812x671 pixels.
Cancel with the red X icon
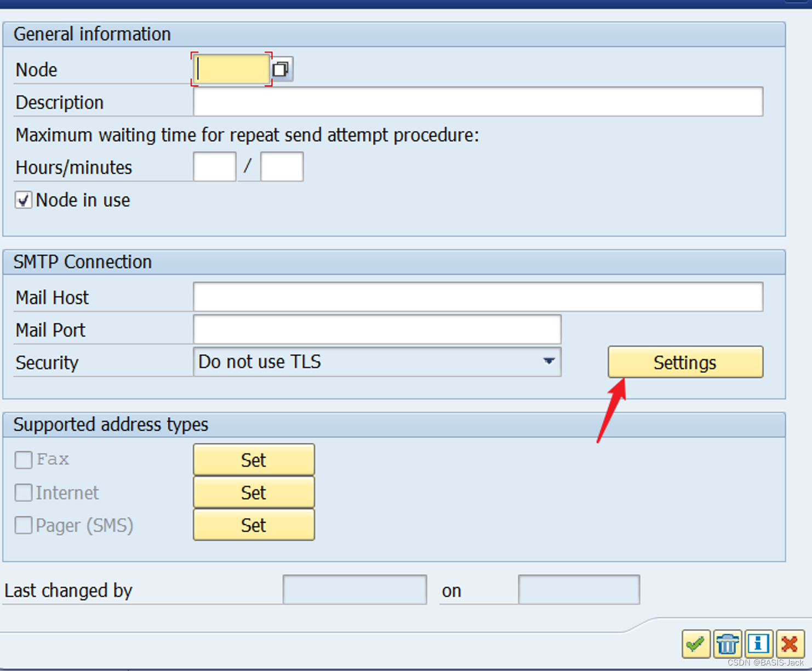(x=790, y=644)
